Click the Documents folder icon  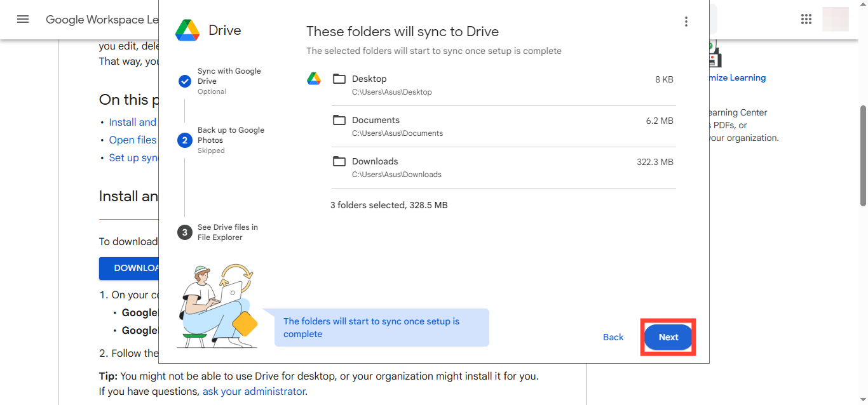tap(339, 120)
